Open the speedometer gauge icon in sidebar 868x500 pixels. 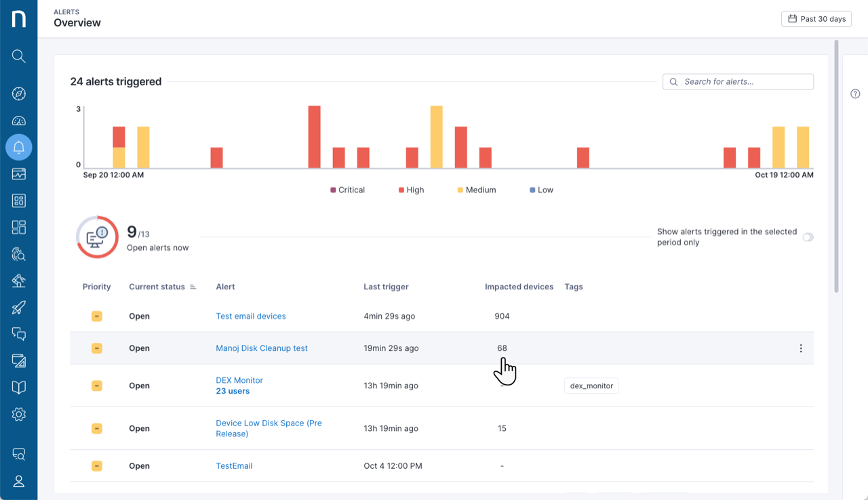click(x=18, y=121)
